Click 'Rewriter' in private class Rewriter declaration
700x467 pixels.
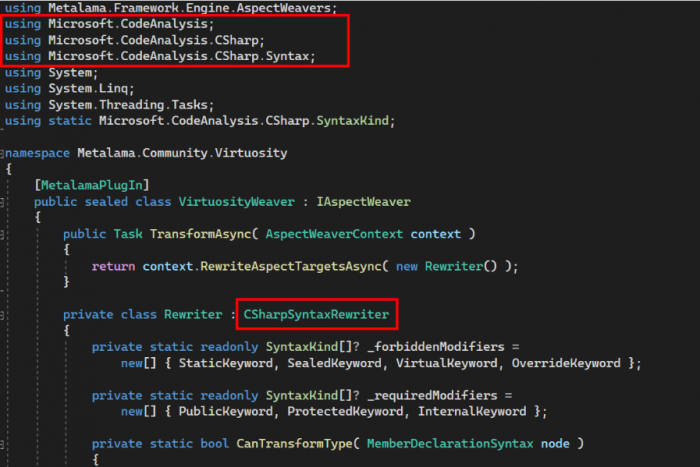click(193, 314)
